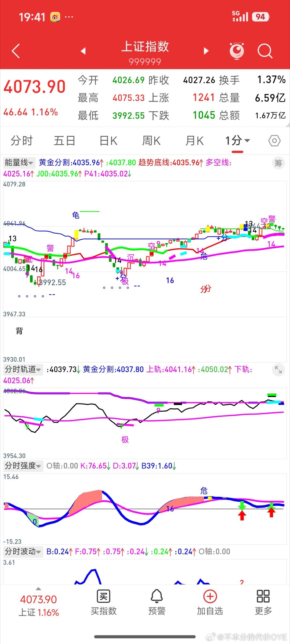Tap 上轨:4041.16 value
290x644 pixels.
pos(171,369)
